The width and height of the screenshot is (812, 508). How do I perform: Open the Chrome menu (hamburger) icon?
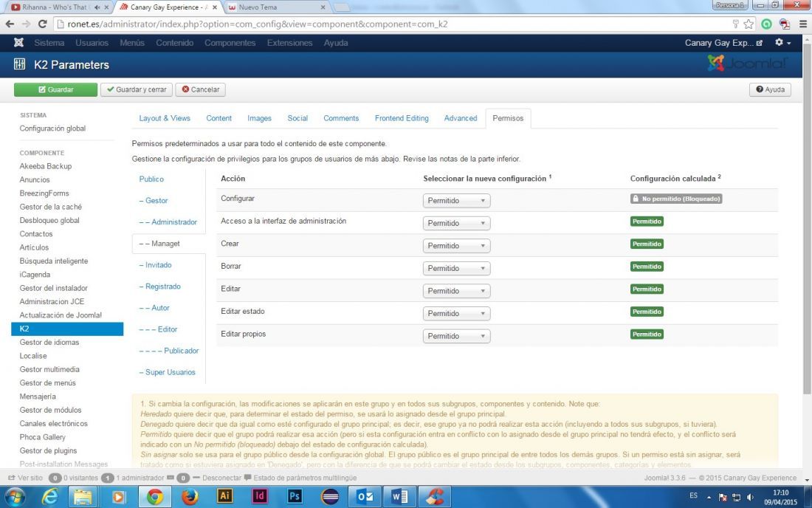click(802, 24)
